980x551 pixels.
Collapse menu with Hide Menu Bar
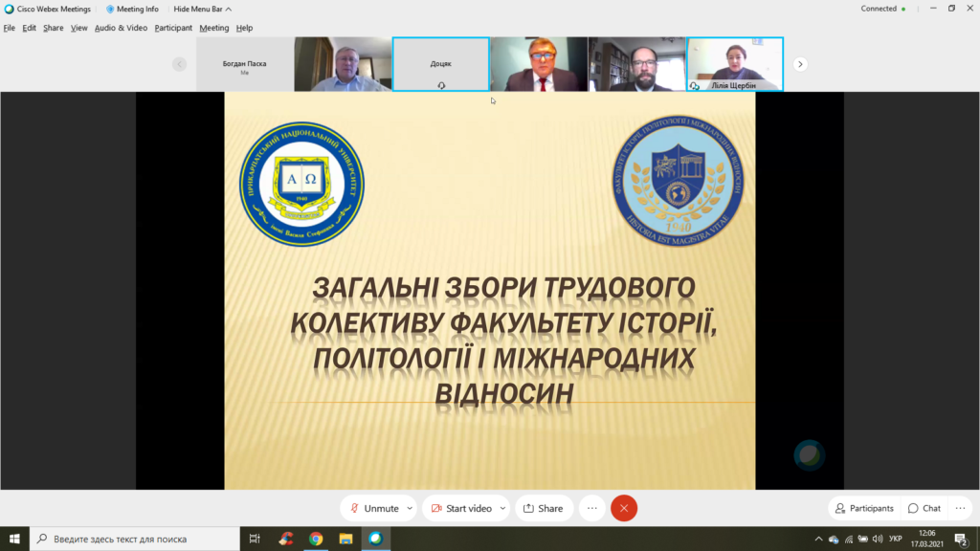201,9
